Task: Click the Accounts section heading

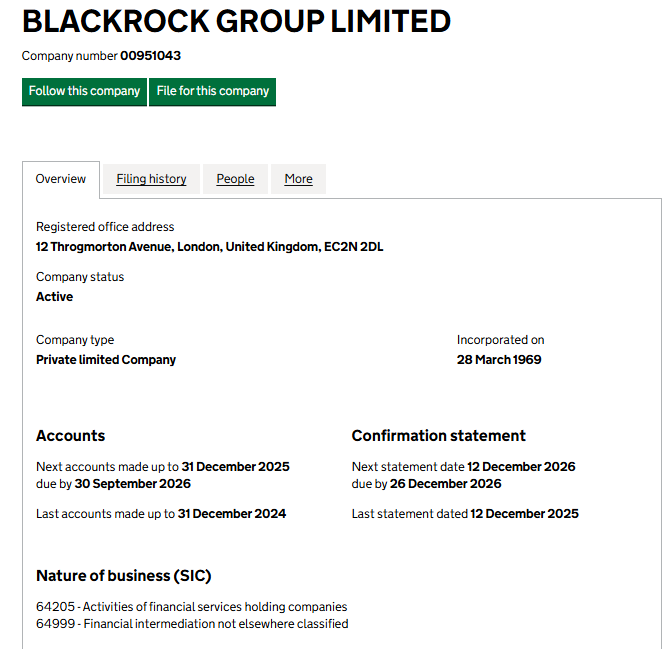Action: coord(70,436)
